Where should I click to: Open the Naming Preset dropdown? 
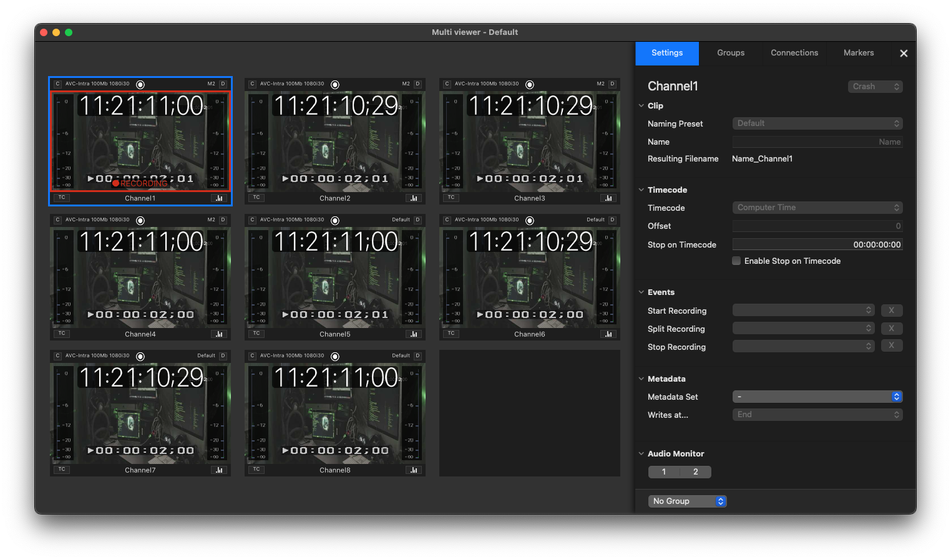(817, 123)
